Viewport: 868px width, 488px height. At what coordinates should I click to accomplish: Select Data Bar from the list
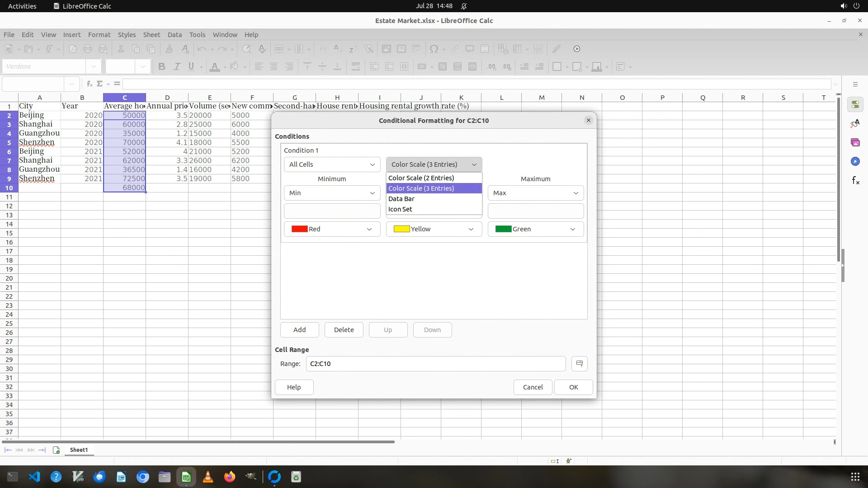(401, 199)
